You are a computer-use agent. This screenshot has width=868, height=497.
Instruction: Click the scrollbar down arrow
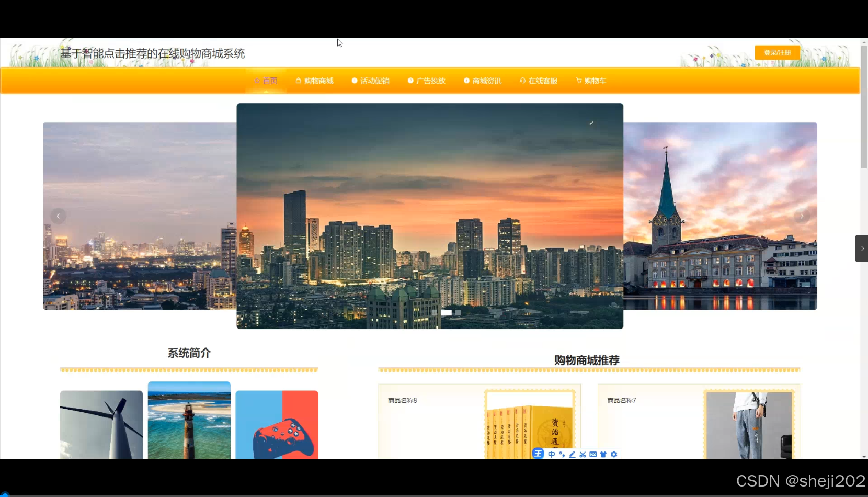(864, 456)
